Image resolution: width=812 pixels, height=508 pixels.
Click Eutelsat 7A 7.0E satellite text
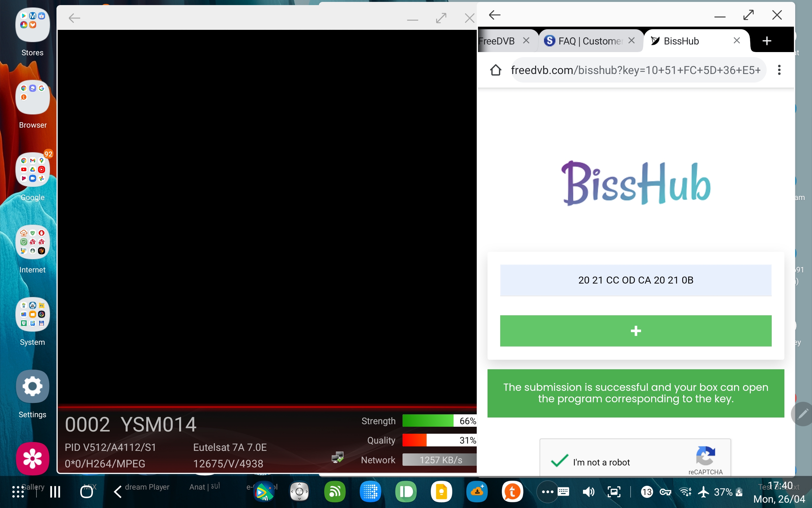(x=230, y=448)
